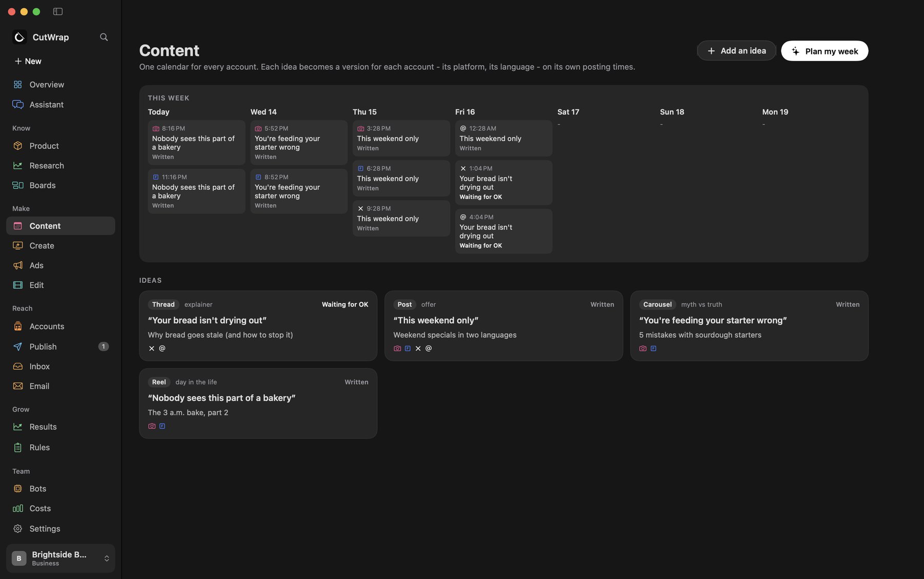The image size is (924, 579).
Task: Click the Bots chip icon
Action: point(18,489)
